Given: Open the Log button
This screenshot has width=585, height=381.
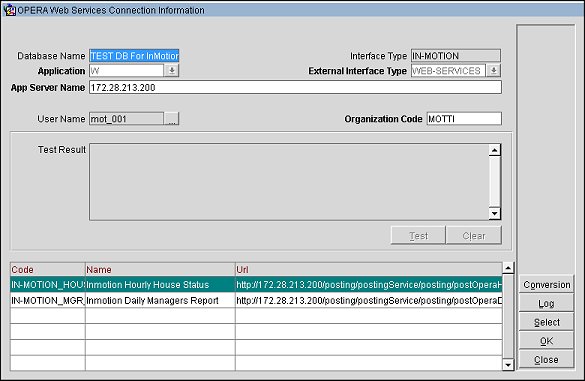Looking at the screenshot, I should tap(546, 303).
